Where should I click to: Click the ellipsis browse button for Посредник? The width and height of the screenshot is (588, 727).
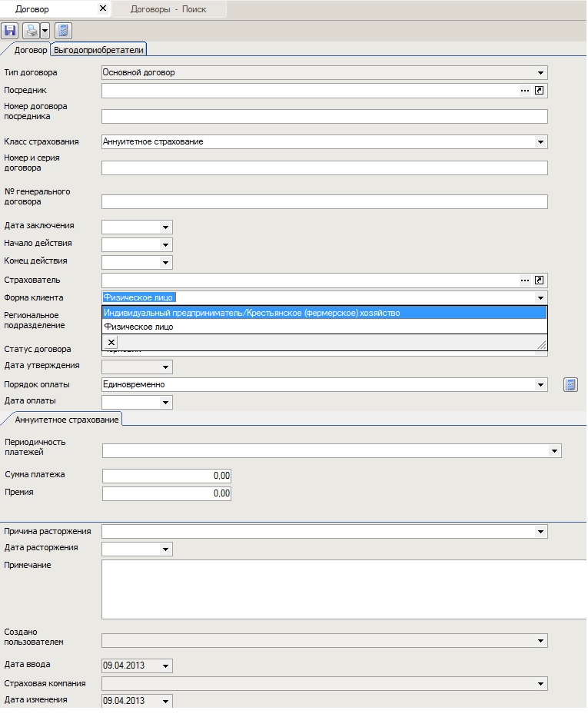(x=525, y=91)
